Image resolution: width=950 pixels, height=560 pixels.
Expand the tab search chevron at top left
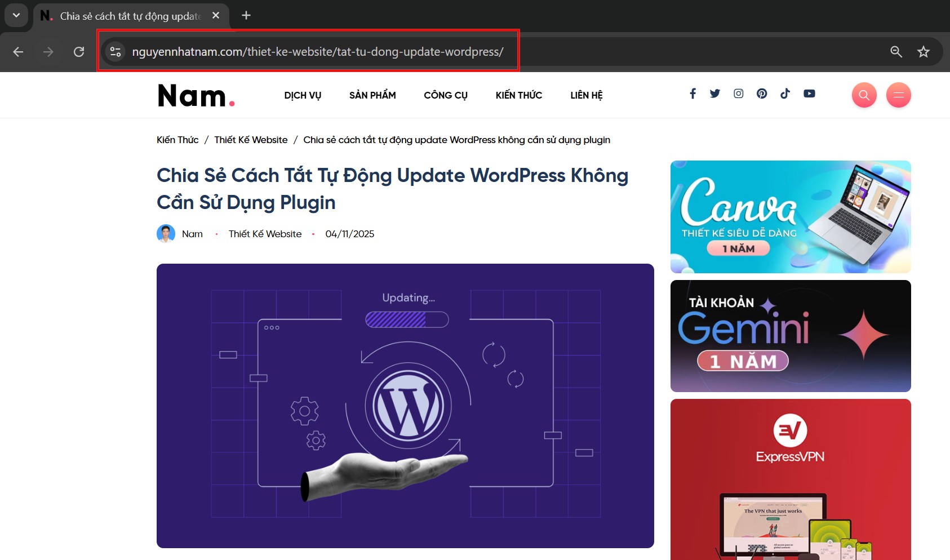[16, 15]
